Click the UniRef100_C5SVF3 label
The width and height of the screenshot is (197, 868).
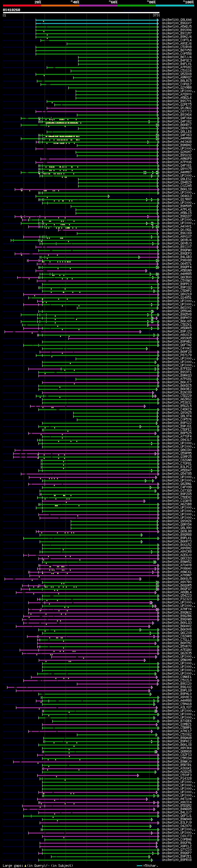pos(177,775)
